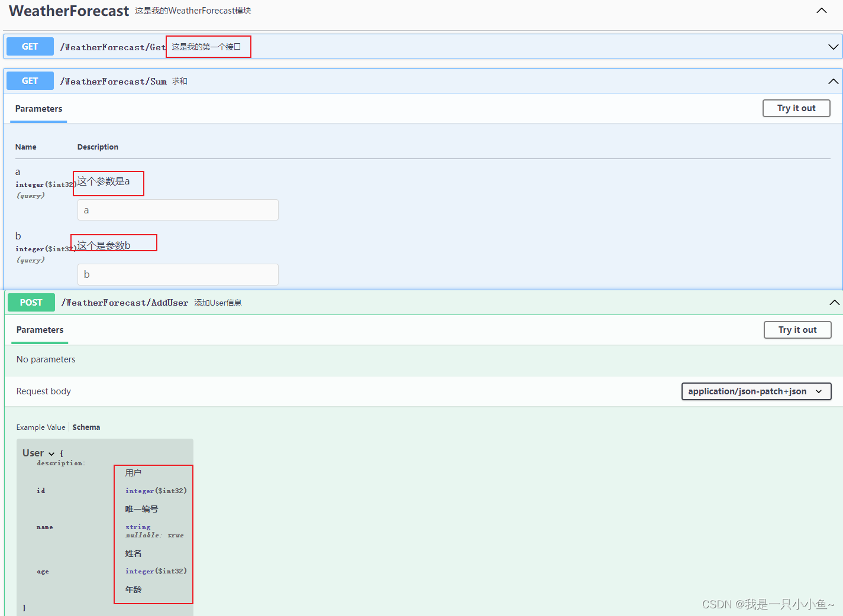Collapse the /WeatherForecast/AddUser endpoint chevron
Screen dimensions: 843x616
[x=834, y=303]
